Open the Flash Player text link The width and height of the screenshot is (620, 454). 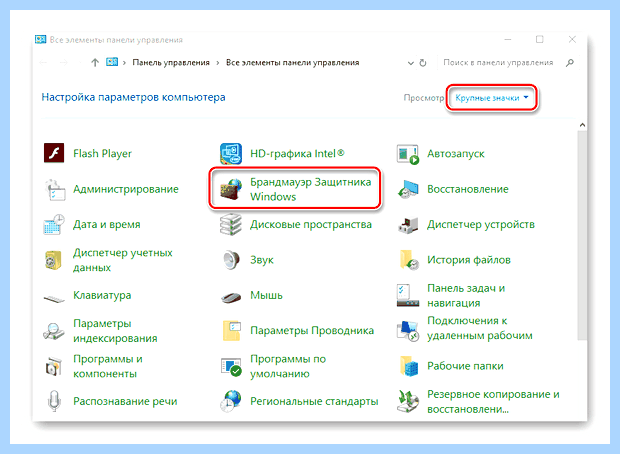(x=102, y=153)
